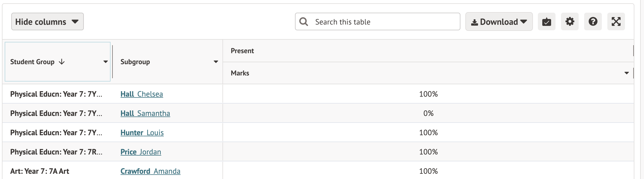Image resolution: width=644 pixels, height=179 pixels.
Task: Select the Art: Year 7: 7A Art row
Action: pos(40,171)
